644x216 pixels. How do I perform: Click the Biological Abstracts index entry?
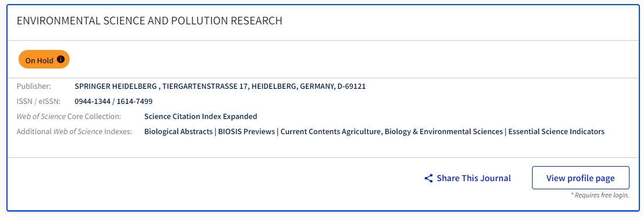(x=178, y=132)
